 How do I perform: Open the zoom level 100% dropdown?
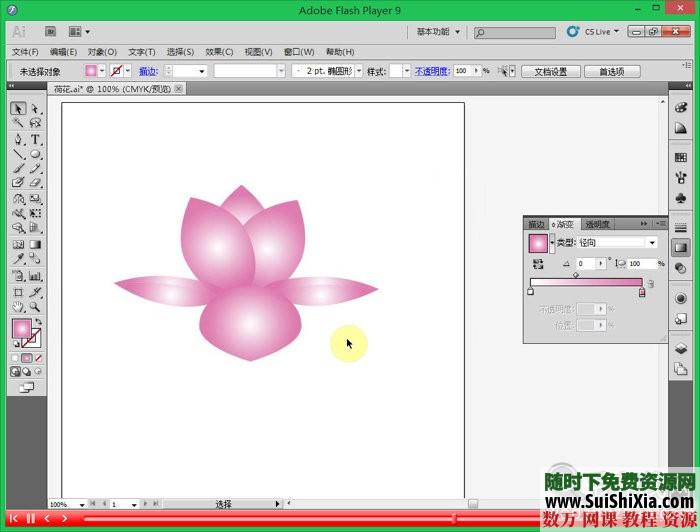point(82,504)
